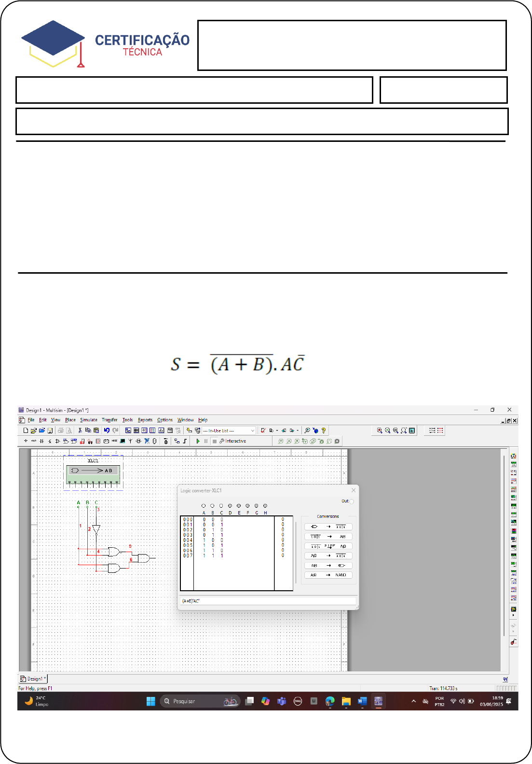The width and height of the screenshot is (532, 764).
Task: Click the green Run simulation button
Action: point(198,441)
